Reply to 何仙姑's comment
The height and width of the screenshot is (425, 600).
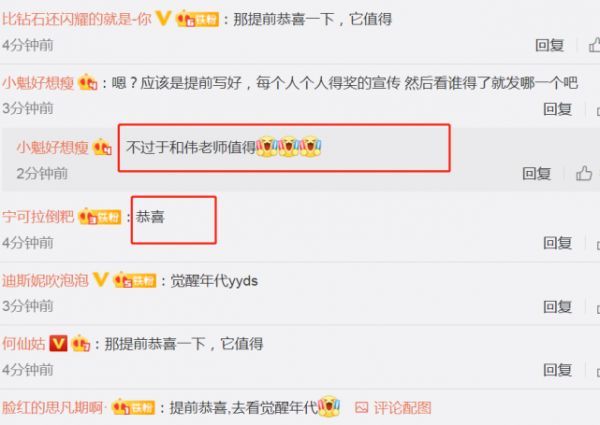[558, 370]
